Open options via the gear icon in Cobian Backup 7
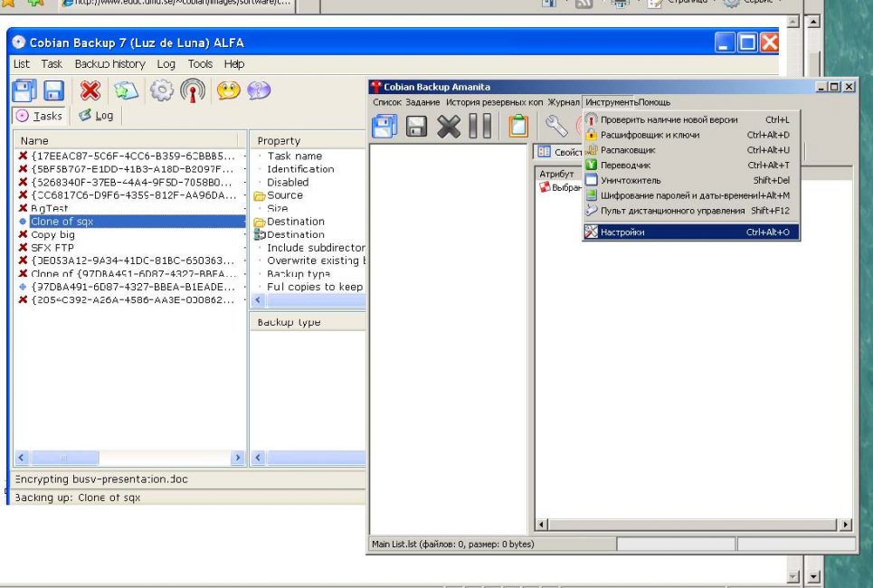Viewport: 873px width, 588px height. coord(161,90)
